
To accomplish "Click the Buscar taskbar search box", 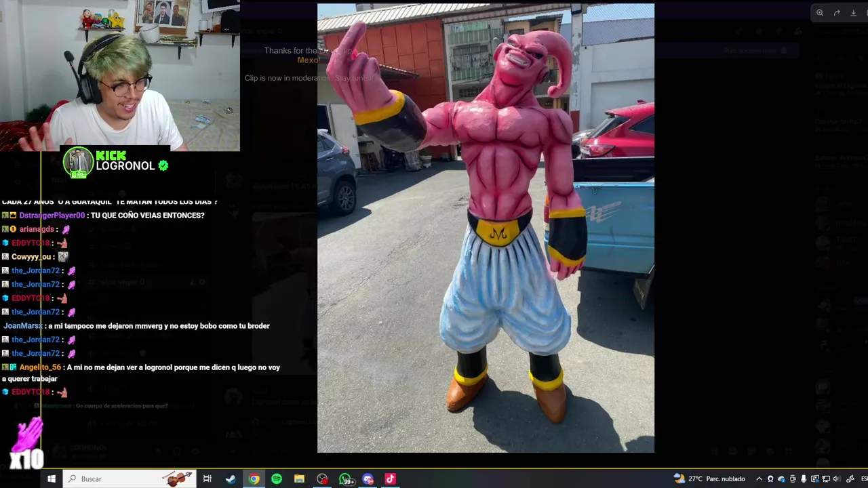I will pyautogui.click(x=130, y=479).
